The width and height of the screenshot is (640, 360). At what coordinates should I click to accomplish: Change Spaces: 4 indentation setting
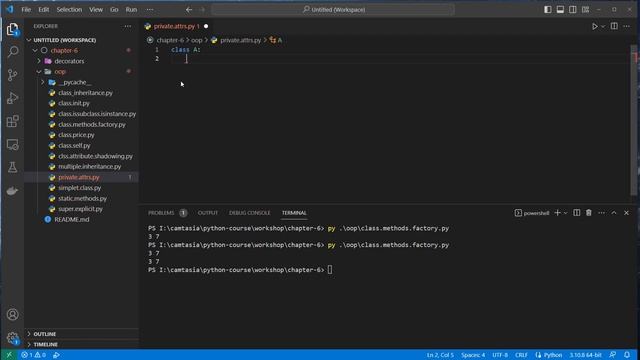[x=473, y=355]
